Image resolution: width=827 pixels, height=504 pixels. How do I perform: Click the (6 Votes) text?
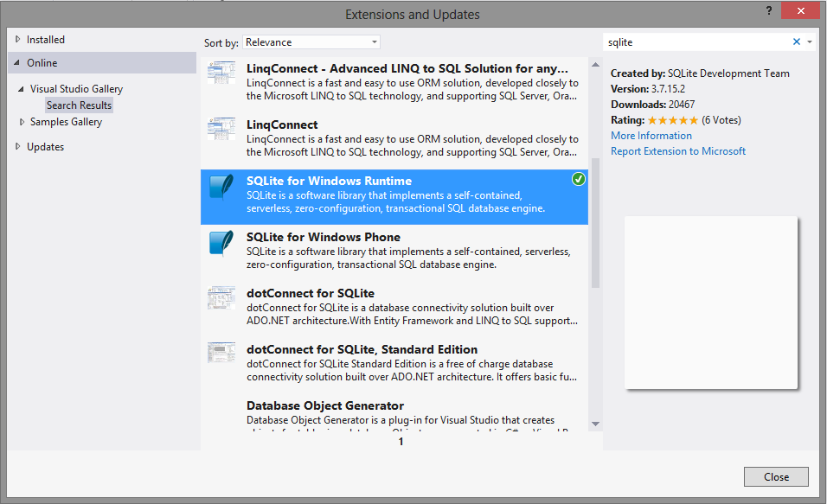point(721,120)
